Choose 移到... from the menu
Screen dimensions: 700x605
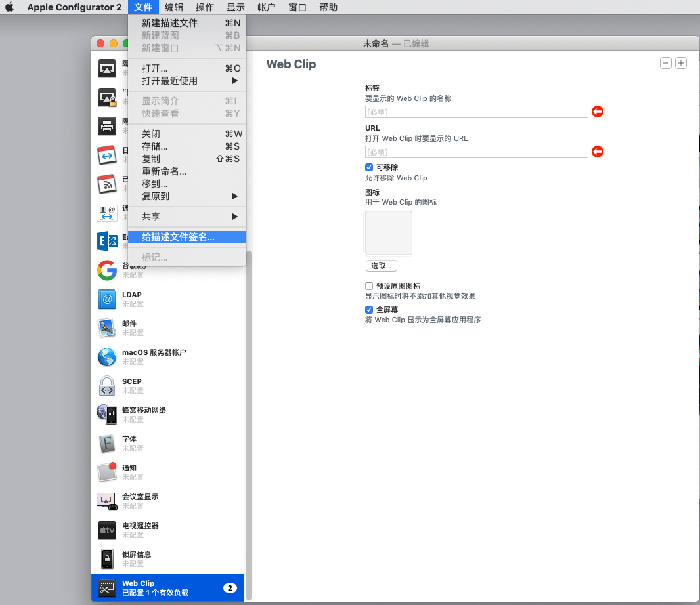[187, 184]
